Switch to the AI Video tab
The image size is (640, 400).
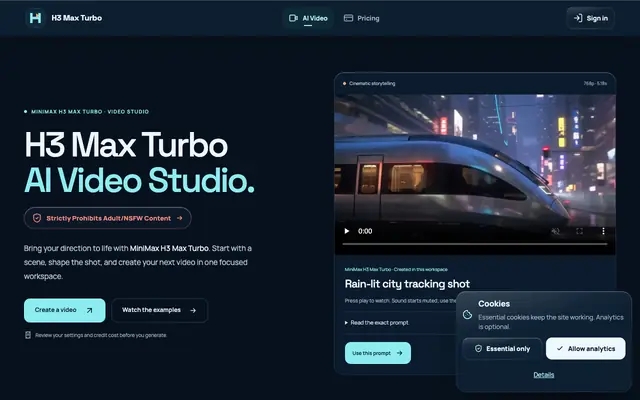(x=308, y=18)
